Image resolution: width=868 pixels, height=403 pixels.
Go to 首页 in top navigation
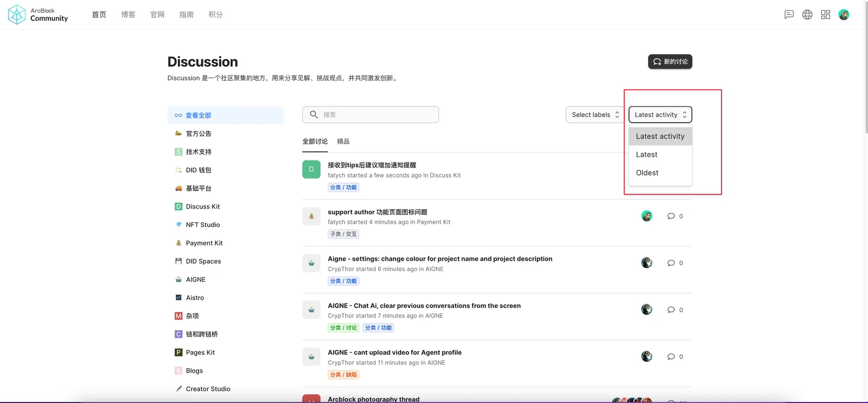click(x=99, y=15)
